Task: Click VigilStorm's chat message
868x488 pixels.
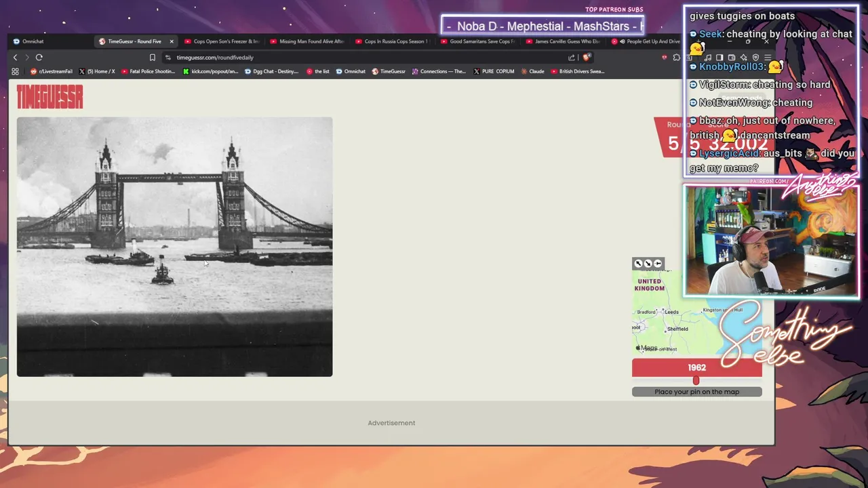Action: click(x=759, y=85)
